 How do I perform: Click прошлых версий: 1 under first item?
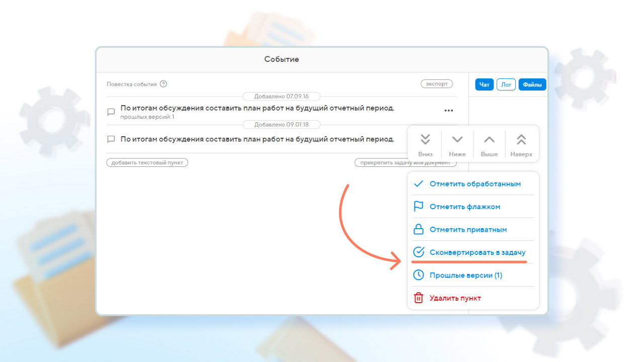tap(147, 117)
